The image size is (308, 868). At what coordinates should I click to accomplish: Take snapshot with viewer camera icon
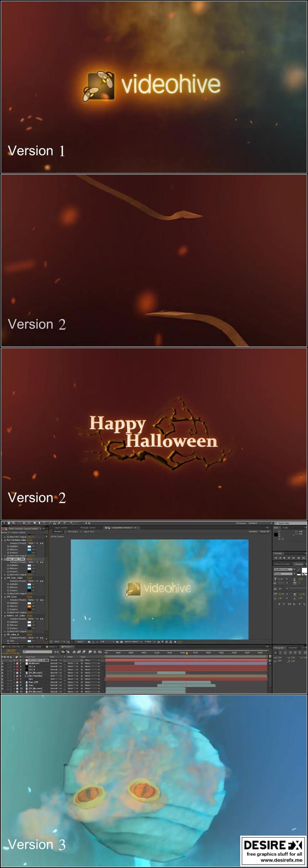(89, 642)
